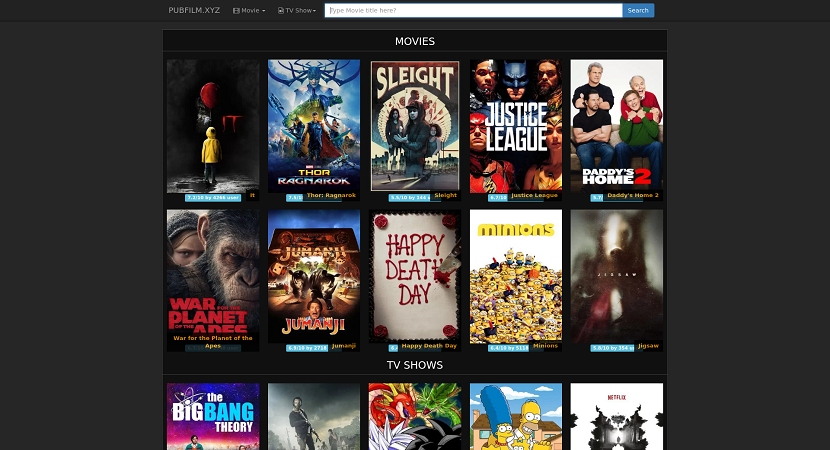This screenshot has width=830, height=450.
Task: Open the Daddy's Home 2 poster
Action: (x=617, y=126)
